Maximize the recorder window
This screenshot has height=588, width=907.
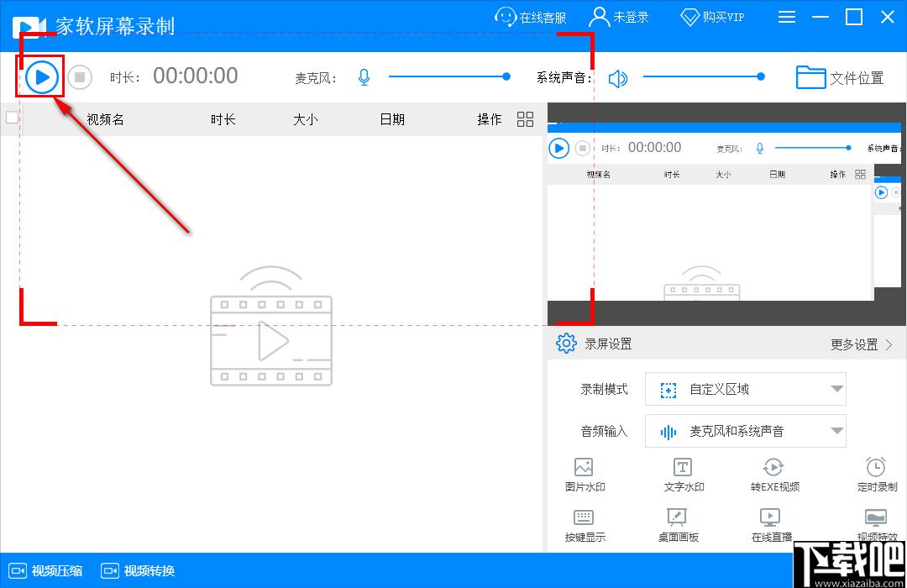pos(854,17)
